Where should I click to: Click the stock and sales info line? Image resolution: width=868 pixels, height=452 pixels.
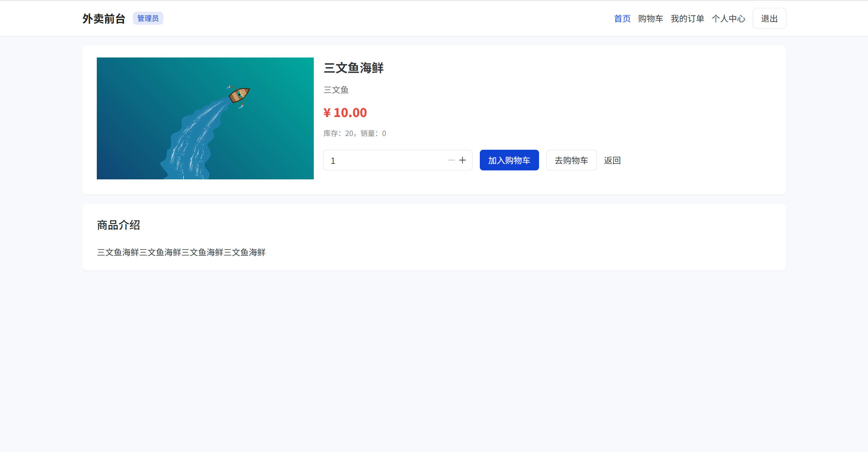pyautogui.click(x=354, y=134)
